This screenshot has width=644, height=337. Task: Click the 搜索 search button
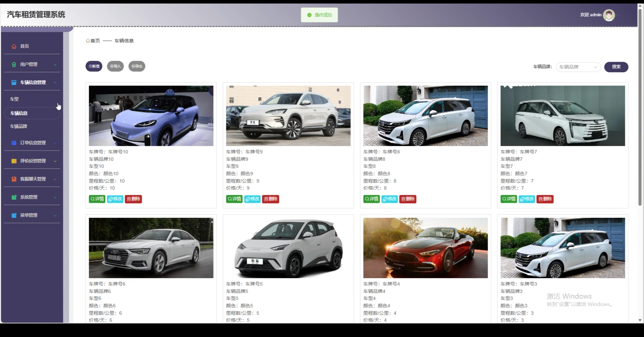616,67
